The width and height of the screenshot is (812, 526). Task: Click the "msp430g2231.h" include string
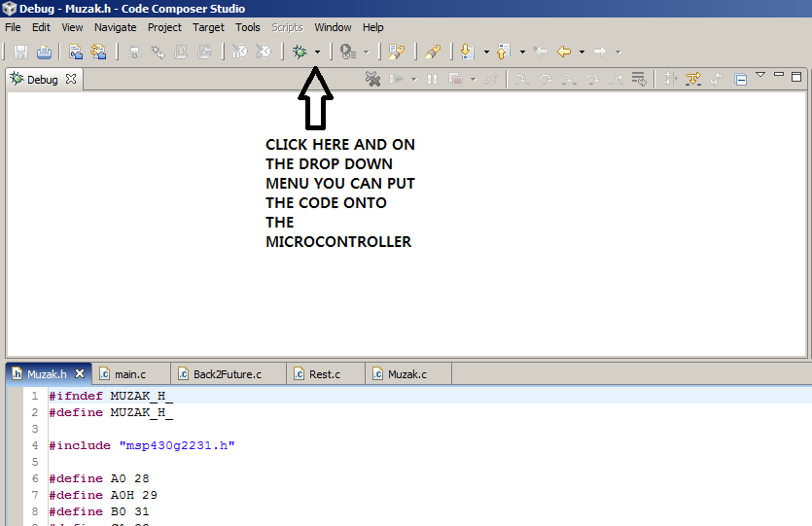click(177, 445)
